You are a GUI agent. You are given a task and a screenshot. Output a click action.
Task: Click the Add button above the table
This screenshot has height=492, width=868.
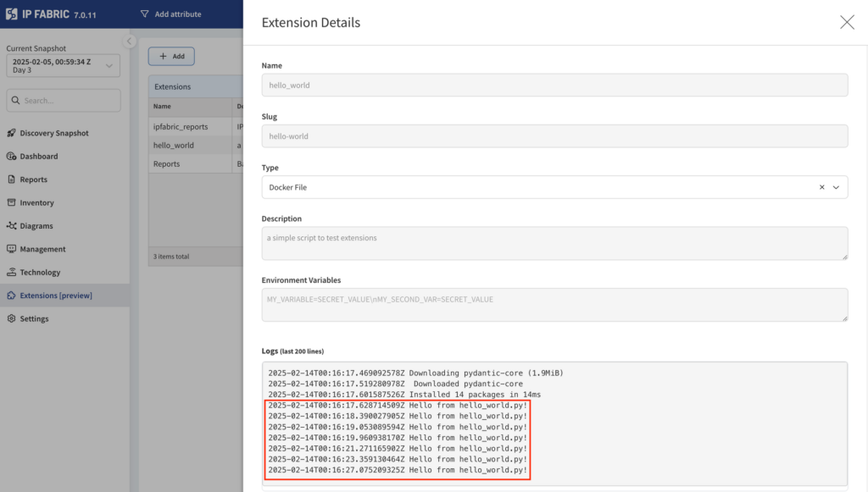point(171,55)
